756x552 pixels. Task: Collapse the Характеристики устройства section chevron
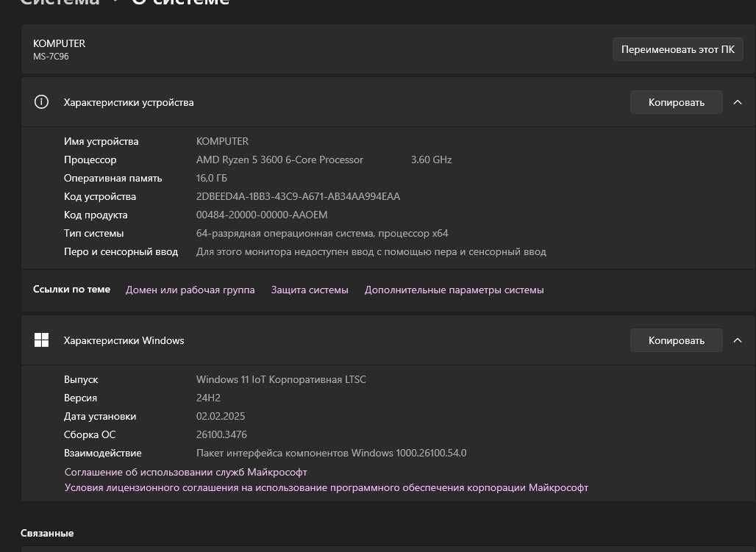pyautogui.click(x=737, y=102)
